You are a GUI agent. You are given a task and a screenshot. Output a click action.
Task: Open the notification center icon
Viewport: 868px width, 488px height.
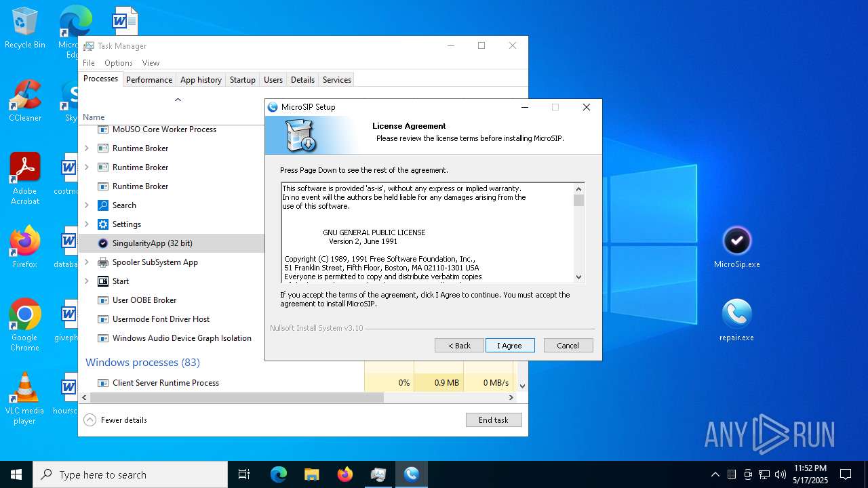click(846, 474)
